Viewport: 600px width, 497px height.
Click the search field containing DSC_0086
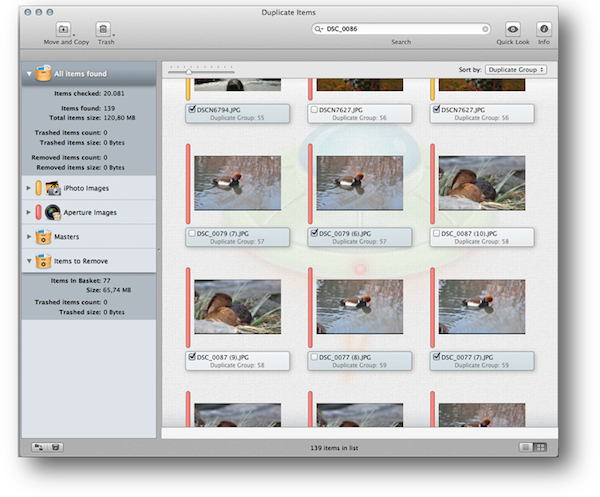coord(400,30)
